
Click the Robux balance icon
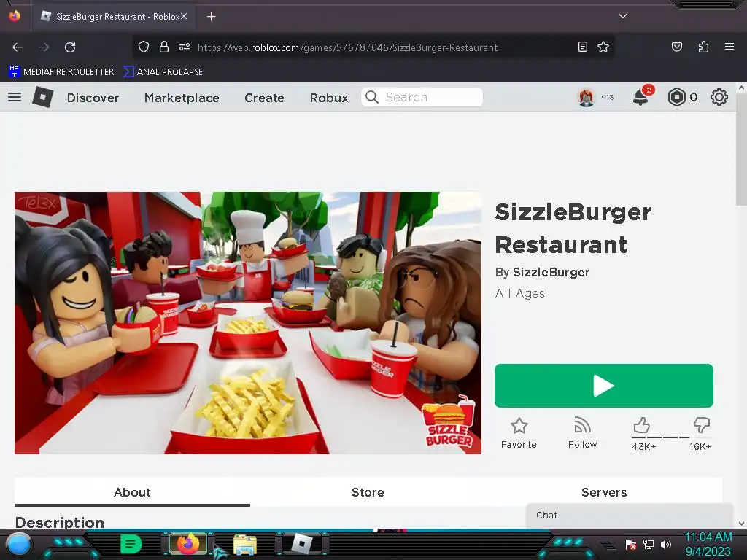676,97
